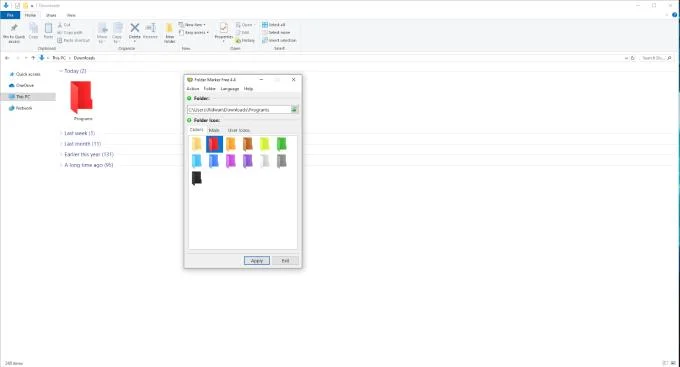Open the Language menu in Folder Marker

[230, 88]
